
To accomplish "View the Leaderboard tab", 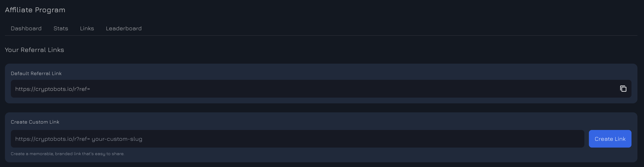I will click(x=124, y=28).
